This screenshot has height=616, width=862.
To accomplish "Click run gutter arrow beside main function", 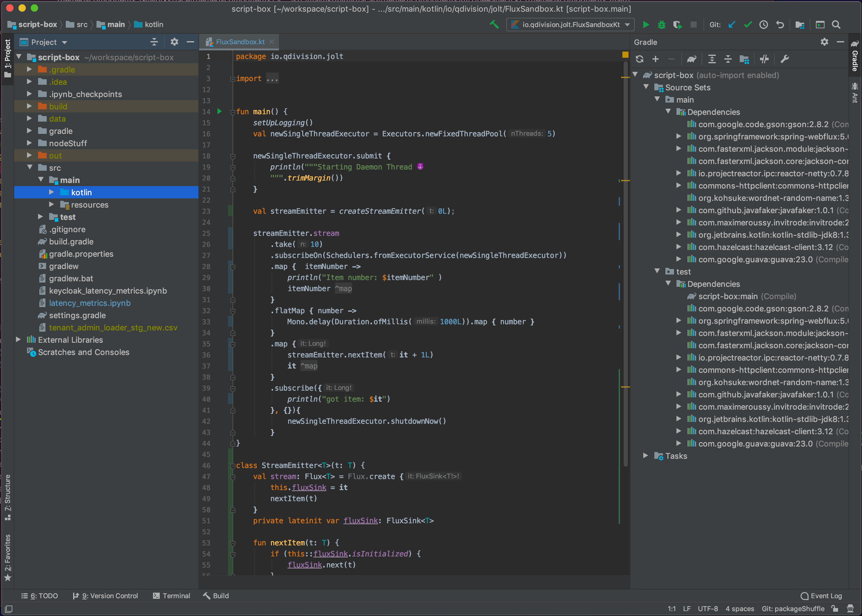I will pyautogui.click(x=219, y=111).
